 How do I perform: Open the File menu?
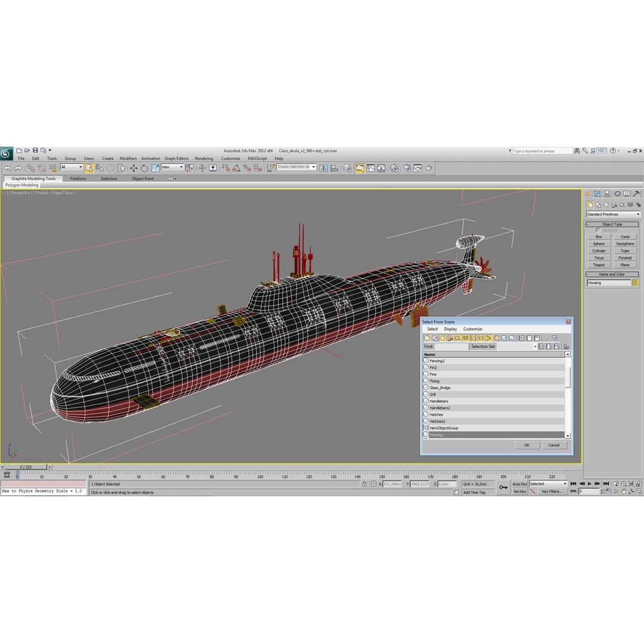tap(21, 159)
